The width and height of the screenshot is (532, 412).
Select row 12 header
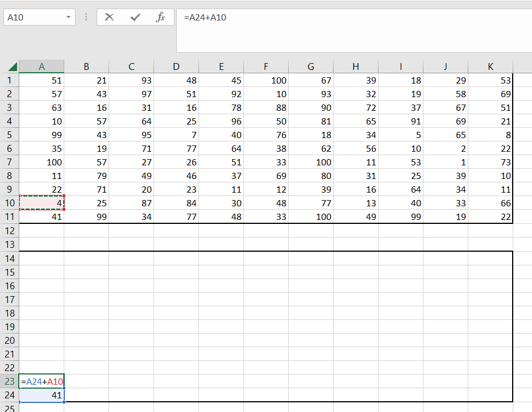pyautogui.click(x=9, y=231)
